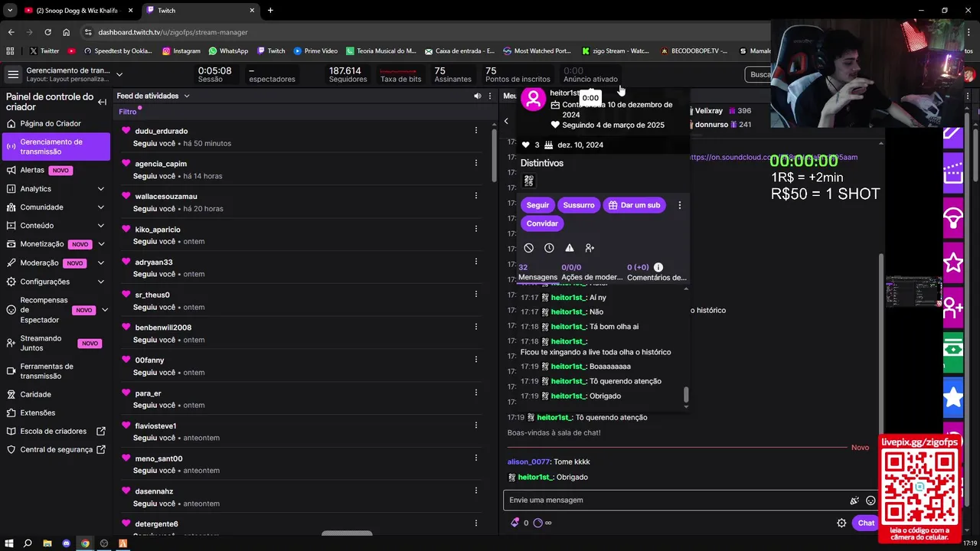The height and width of the screenshot is (551, 980).
Task: Open Central de segurança external link
Action: 56,449
